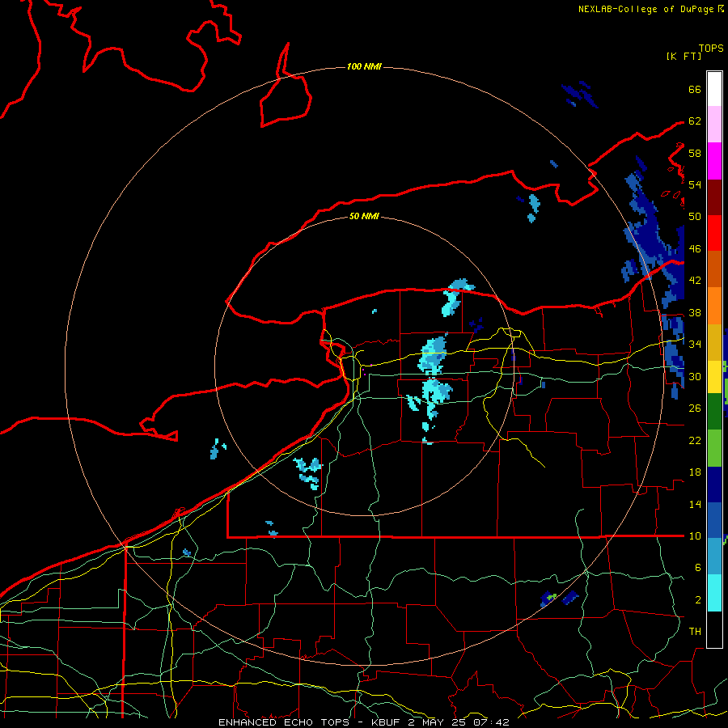The image size is (728, 728).
Task: Click the legend value 22
Action: [695, 440]
